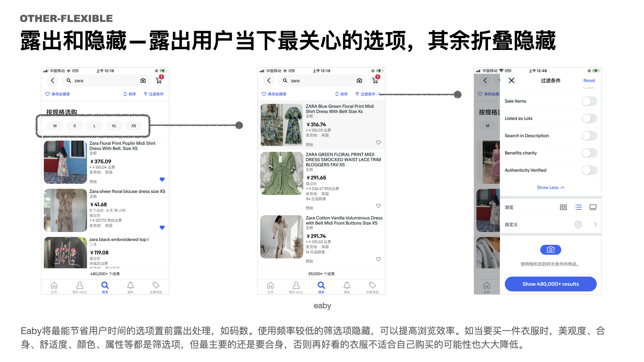
Task: Click Reset in the filter panel
Action: 589,80
